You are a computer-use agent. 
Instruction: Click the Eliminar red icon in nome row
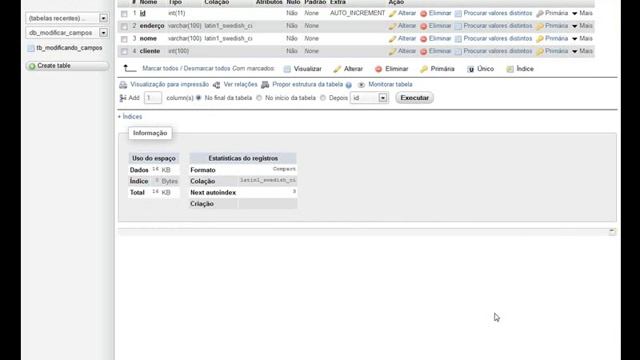[x=424, y=39]
